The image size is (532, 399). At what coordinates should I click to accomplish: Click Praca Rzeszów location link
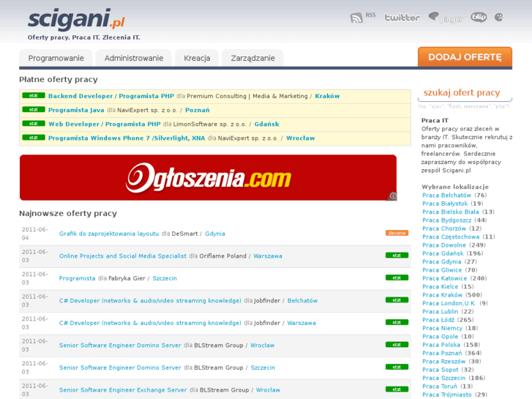[x=443, y=362]
